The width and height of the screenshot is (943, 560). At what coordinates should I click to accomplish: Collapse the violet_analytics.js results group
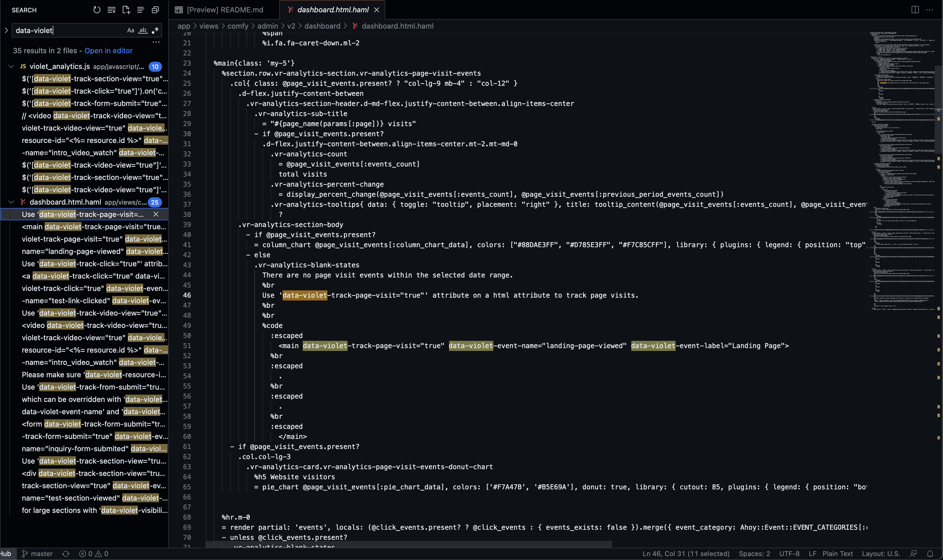(11, 66)
